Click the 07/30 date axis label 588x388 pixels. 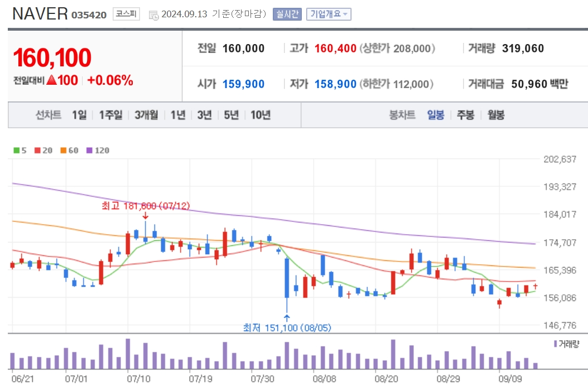263,379
